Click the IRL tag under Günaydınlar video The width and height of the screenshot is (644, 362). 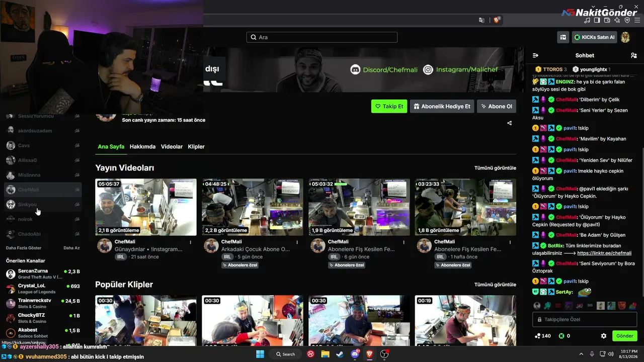[x=121, y=257]
